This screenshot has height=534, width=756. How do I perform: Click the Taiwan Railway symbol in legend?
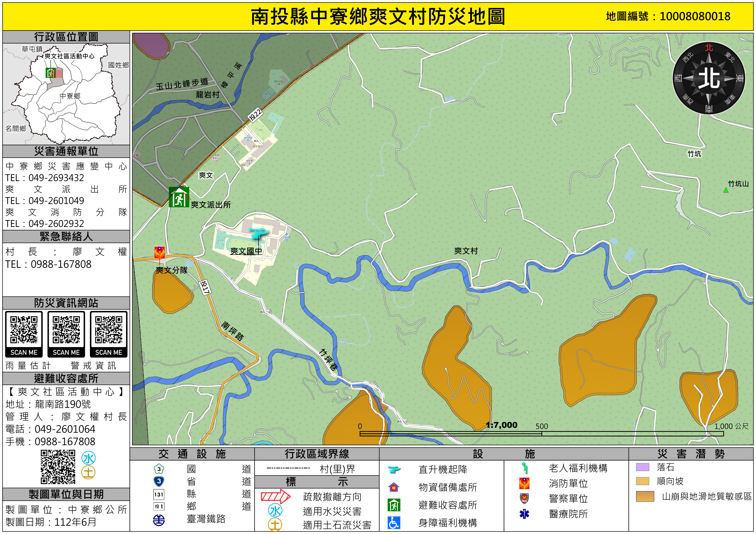tap(159, 520)
